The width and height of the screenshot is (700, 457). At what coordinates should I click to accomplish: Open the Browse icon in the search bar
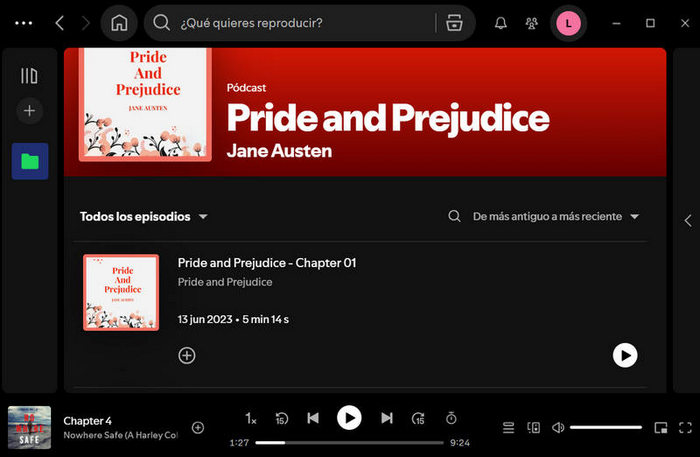454,22
